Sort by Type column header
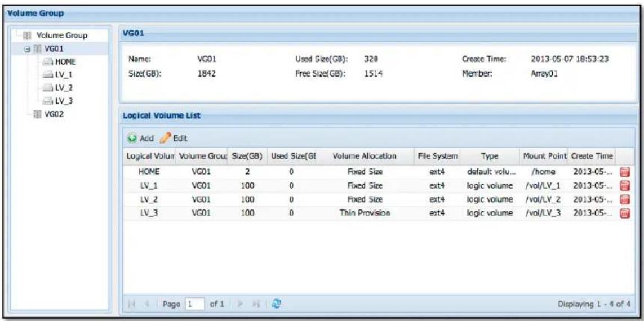Viewport: 644px width, 321px height. point(490,157)
